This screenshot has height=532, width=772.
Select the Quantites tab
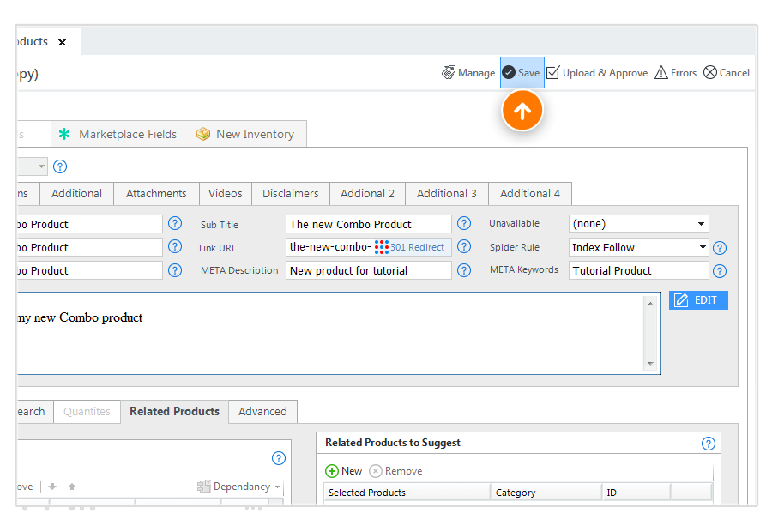tap(87, 412)
